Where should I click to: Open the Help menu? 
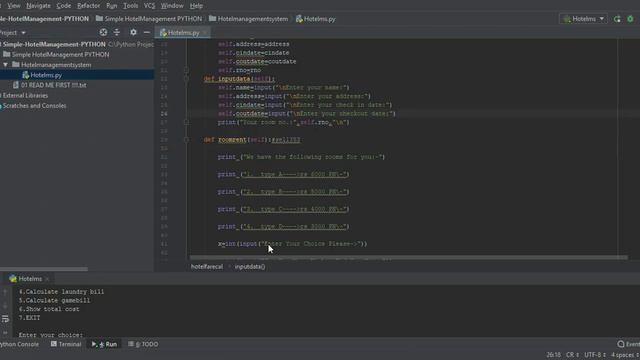pyautogui.click(x=196, y=6)
